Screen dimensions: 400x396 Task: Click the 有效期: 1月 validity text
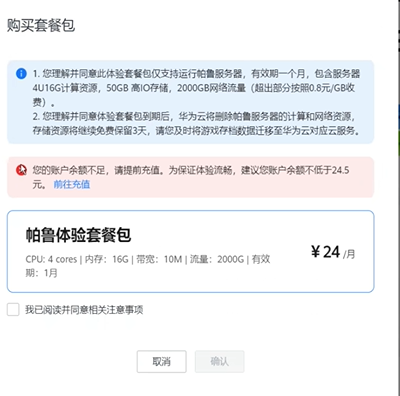[x=148, y=266]
